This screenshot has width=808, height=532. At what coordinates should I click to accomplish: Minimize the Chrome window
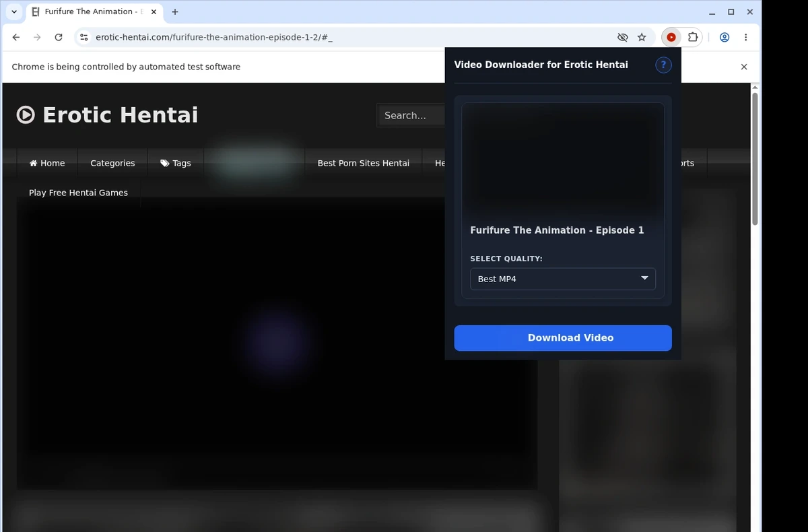(x=712, y=12)
